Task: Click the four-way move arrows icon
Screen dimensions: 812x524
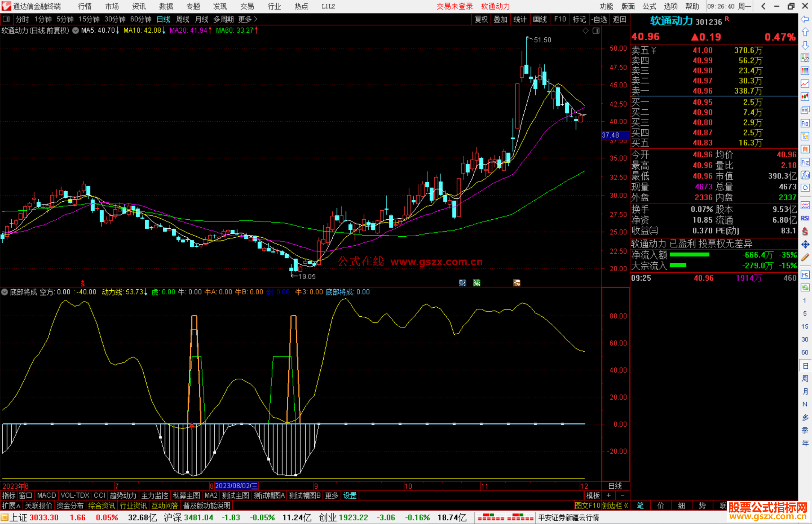Action: click(805, 245)
